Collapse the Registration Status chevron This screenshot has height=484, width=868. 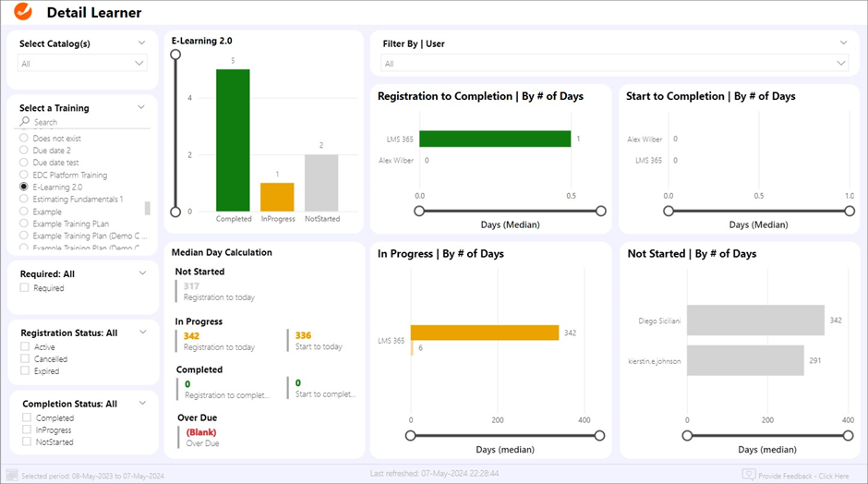pos(141,333)
